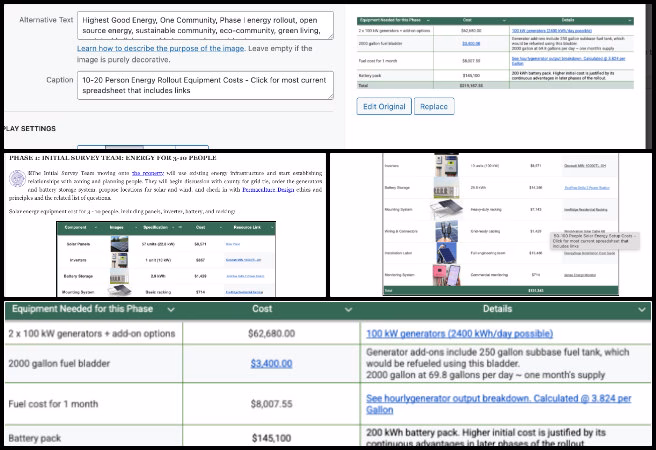Viewport: 656px width, 450px height.
Task: Open the Details column filter dropdown
Action: [x=642, y=309]
